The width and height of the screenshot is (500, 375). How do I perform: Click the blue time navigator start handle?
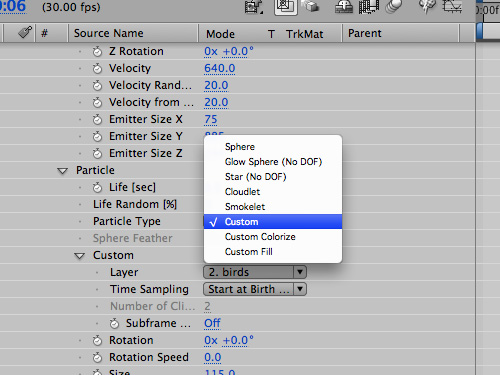tap(479, 31)
